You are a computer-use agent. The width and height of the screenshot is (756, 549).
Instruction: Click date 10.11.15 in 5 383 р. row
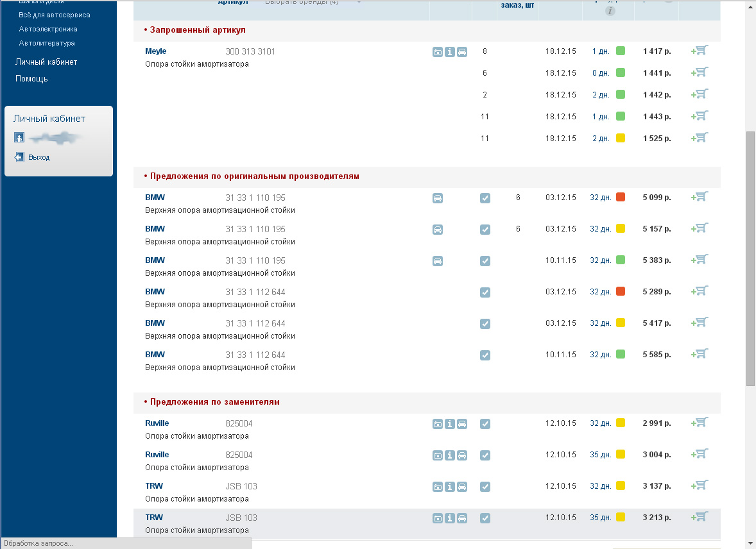[561, 260]
